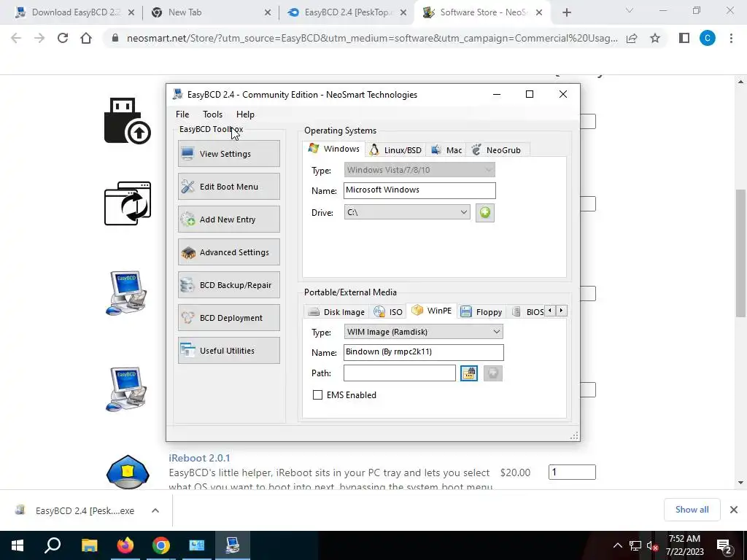
Task: Switch to the BIOS media tab
Action: click(x=528, y=312)
